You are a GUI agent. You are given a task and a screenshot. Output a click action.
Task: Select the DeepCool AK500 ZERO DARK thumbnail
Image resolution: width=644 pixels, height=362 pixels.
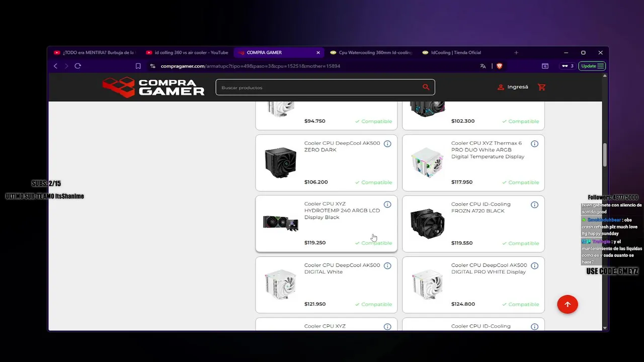point(280,162)
